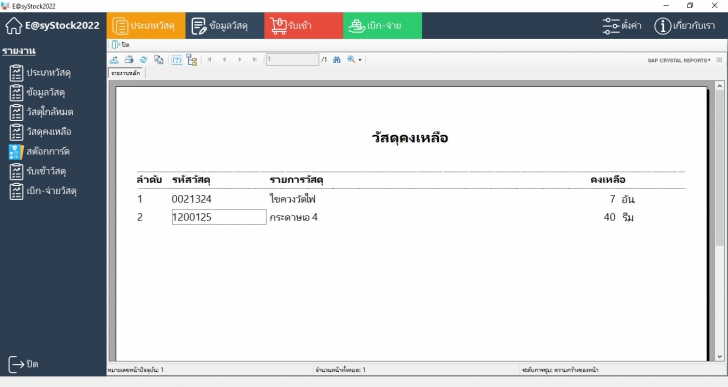Open วัสดุคงเหลือ report in sidebar
Viewport: 728px width, 387px height.
pyautogui.click(x=41, y=132)
